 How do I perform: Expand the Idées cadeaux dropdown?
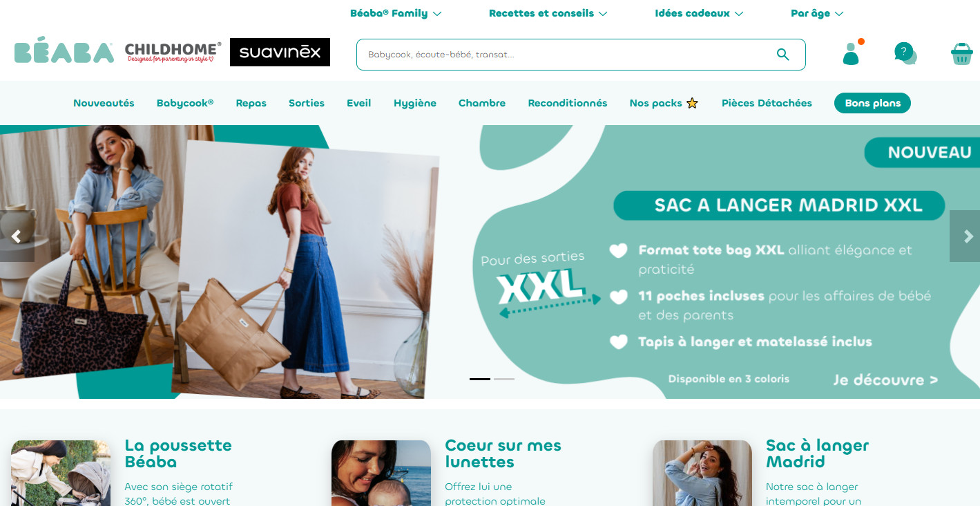click(699, 13)
